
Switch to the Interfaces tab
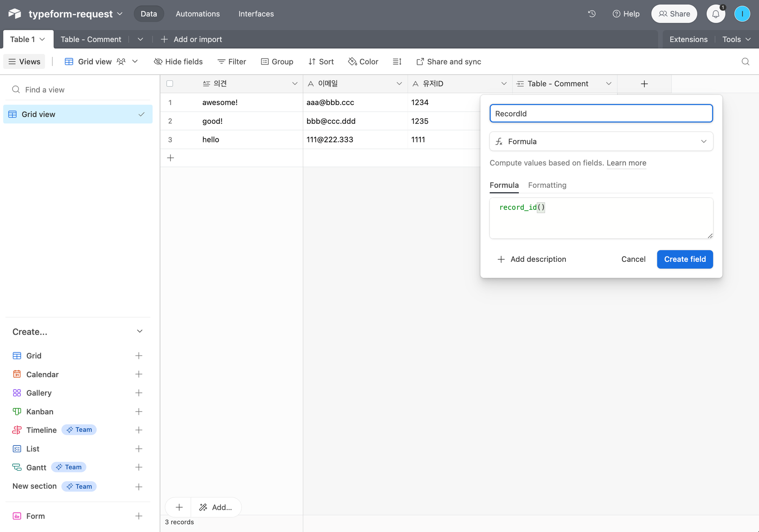pyautogui.click(x=256, y=14)
